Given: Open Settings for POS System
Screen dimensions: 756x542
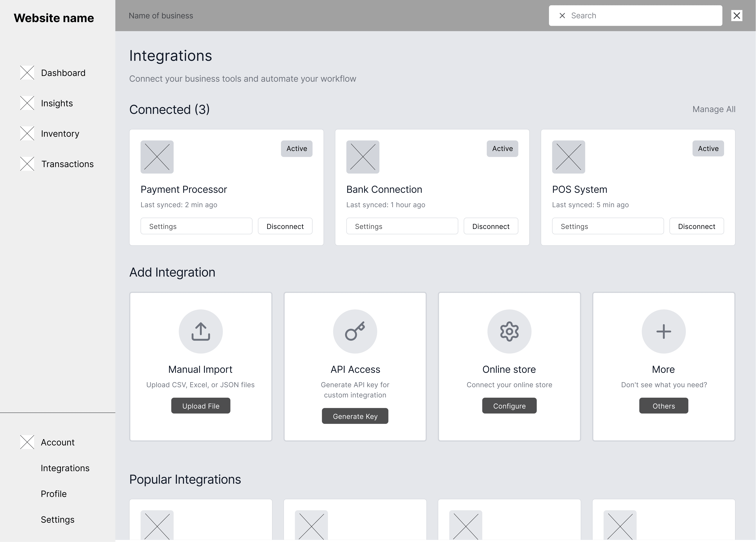Looking at the screenshot, I should [x=608, y=226].
